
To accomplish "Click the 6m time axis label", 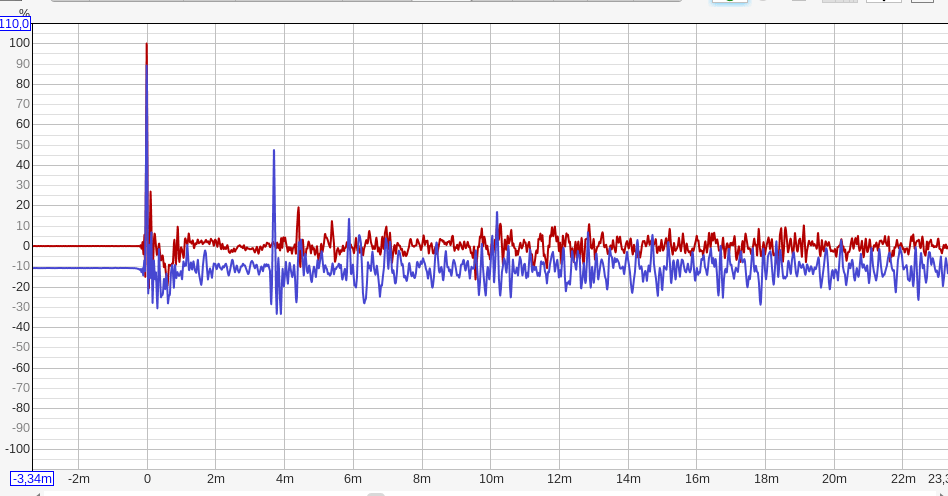I will point(353,478).
